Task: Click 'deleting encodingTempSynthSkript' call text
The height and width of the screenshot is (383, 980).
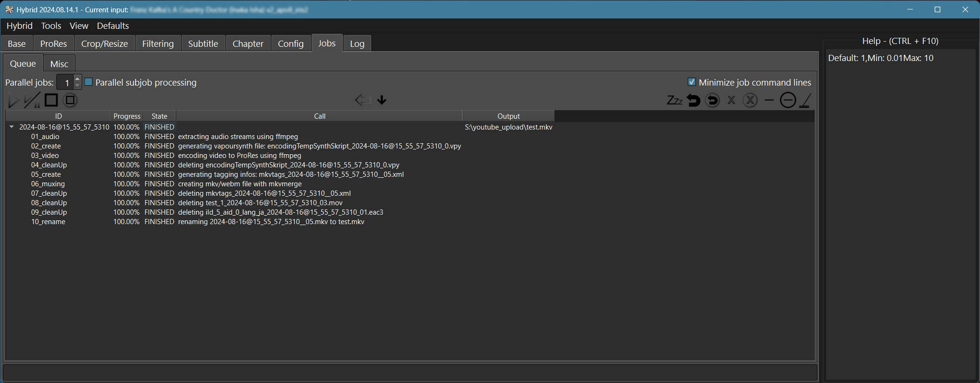Action: click(289, 165)
